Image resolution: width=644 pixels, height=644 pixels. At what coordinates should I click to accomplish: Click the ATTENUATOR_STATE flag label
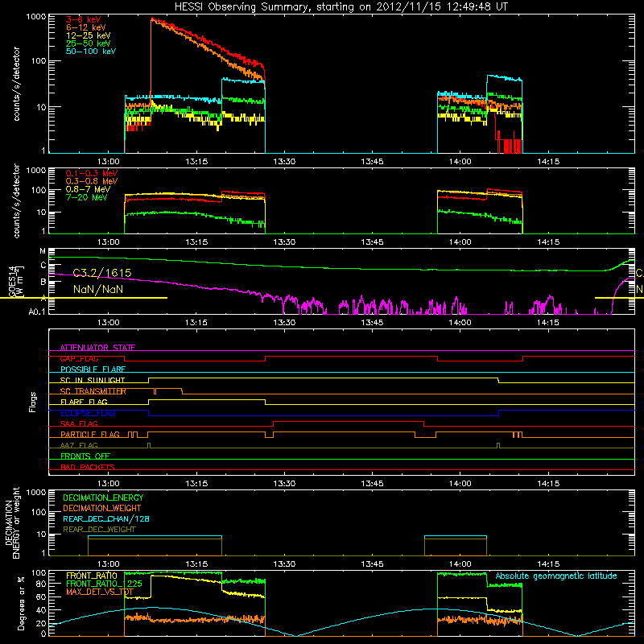[x=97, y=348]
